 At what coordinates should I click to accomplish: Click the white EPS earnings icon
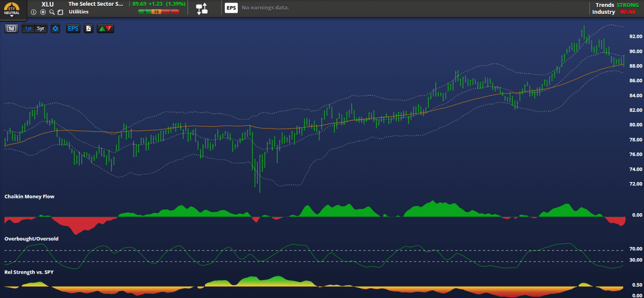click(231, 8)
